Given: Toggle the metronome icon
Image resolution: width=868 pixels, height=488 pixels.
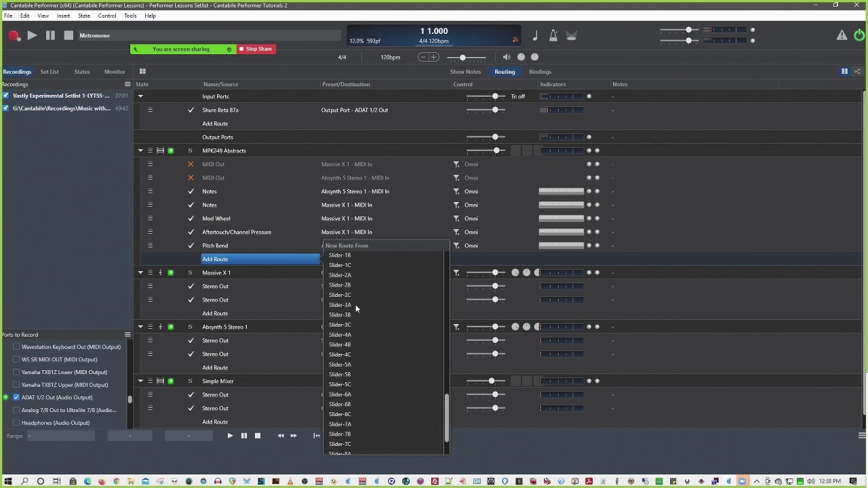Looking at the screenshot, I should point(553,36).
